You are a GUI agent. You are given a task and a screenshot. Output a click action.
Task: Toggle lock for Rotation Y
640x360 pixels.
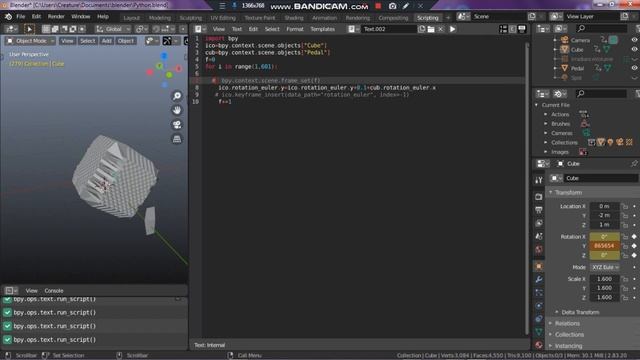click(x=625, y=246)
